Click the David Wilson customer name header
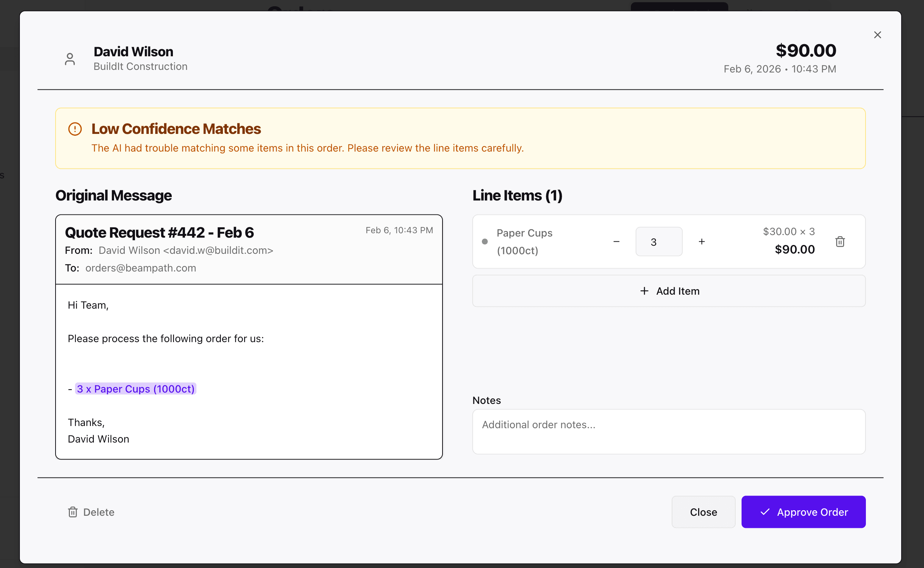 pos(134,52)
